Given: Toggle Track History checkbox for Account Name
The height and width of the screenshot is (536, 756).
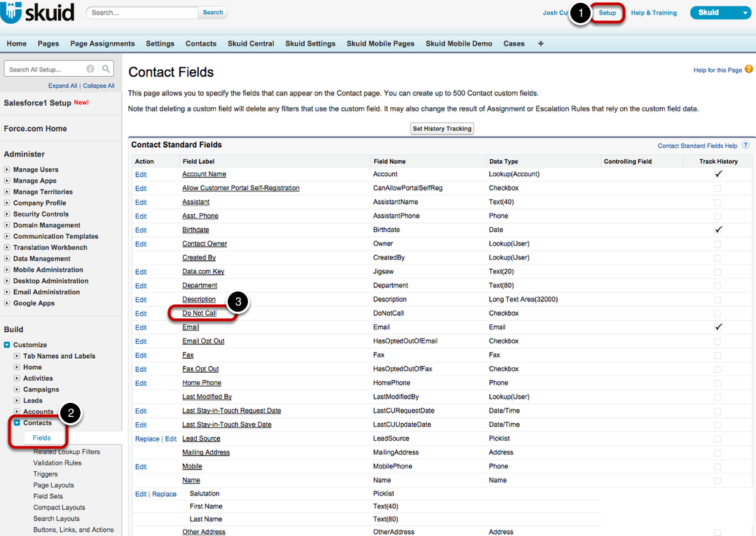Looking at the screenshot, I should 717,174.
